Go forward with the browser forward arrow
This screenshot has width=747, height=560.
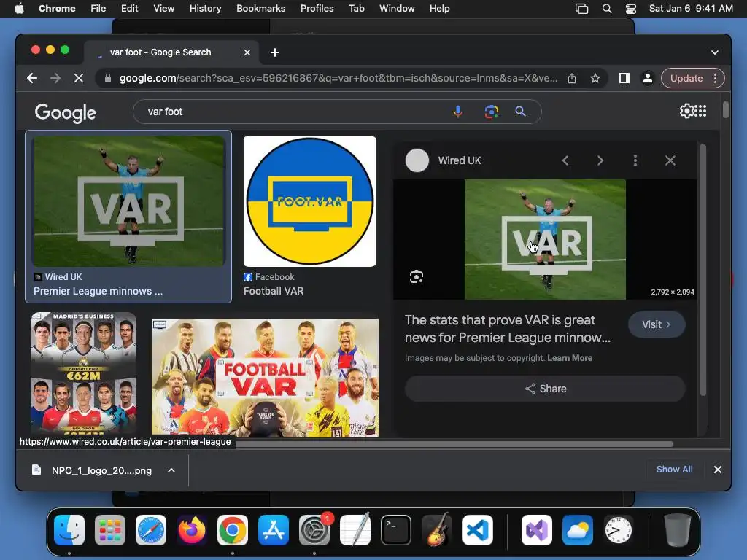(55, 78)
